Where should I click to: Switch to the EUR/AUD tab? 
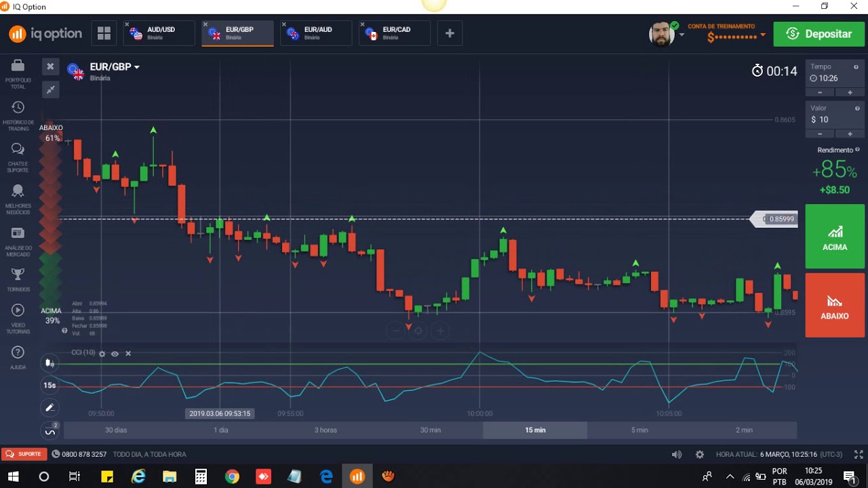click(x=316, y=33)
